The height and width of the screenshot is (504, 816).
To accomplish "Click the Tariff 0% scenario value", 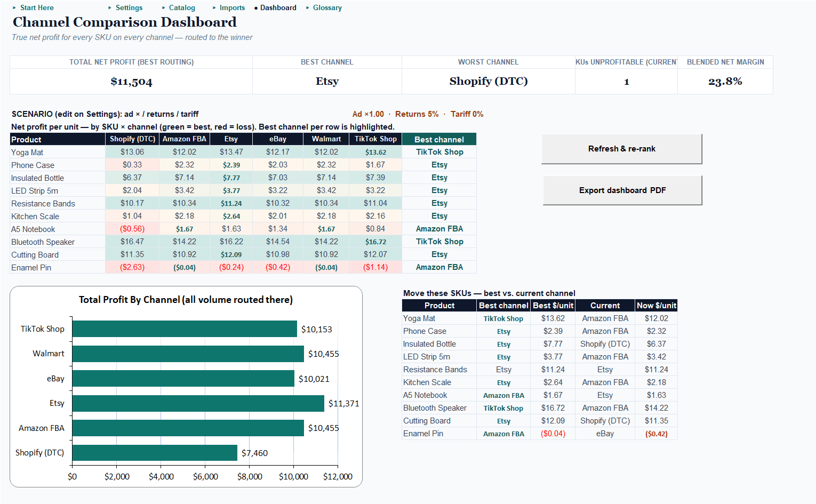I will (467, 114).
